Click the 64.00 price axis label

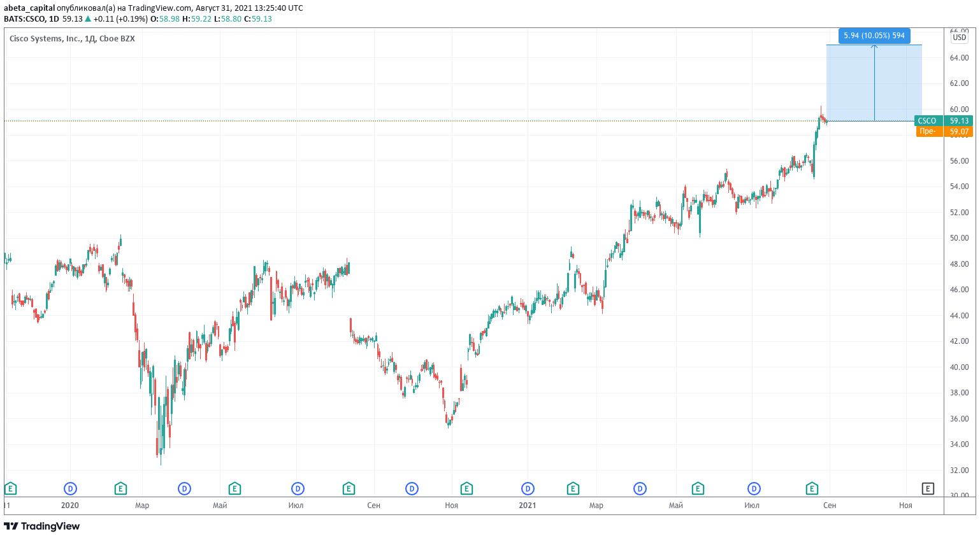coord(959,57)
